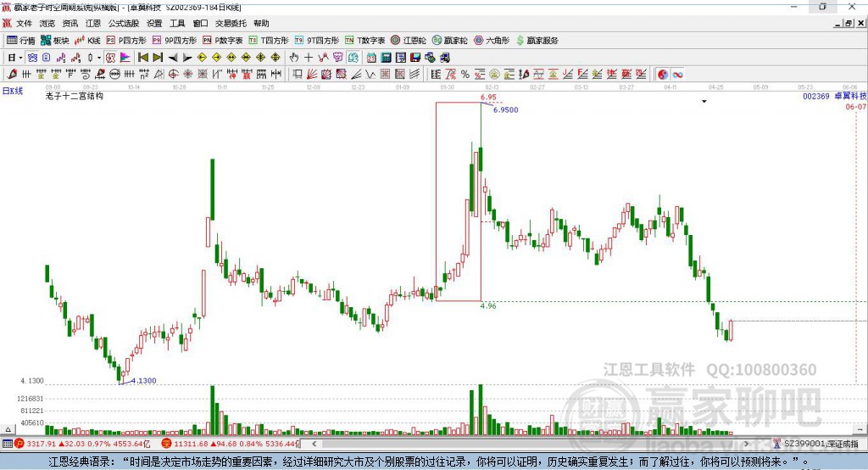The width and height of the screenshot is (868, 470).
Task: Open the 六角形 hexagon tool
Action: pos(492,41)
